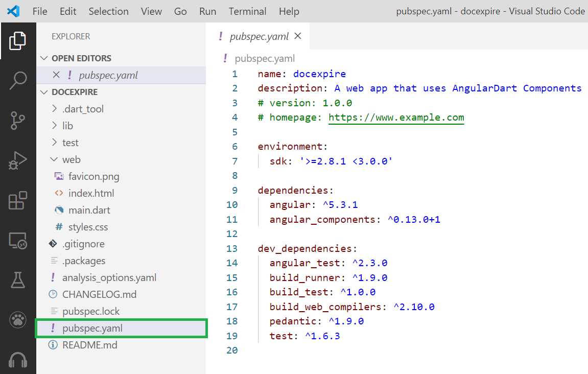Open the Search view in the activity bar
The width and height of the screenshot is (588, 374).
pyautogui.click(x=18, y=80)
